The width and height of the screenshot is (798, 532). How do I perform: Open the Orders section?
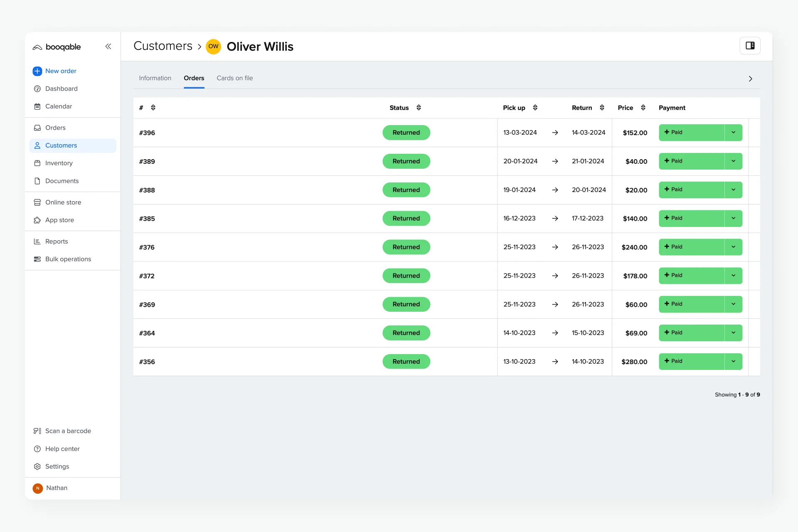[55, 127]
